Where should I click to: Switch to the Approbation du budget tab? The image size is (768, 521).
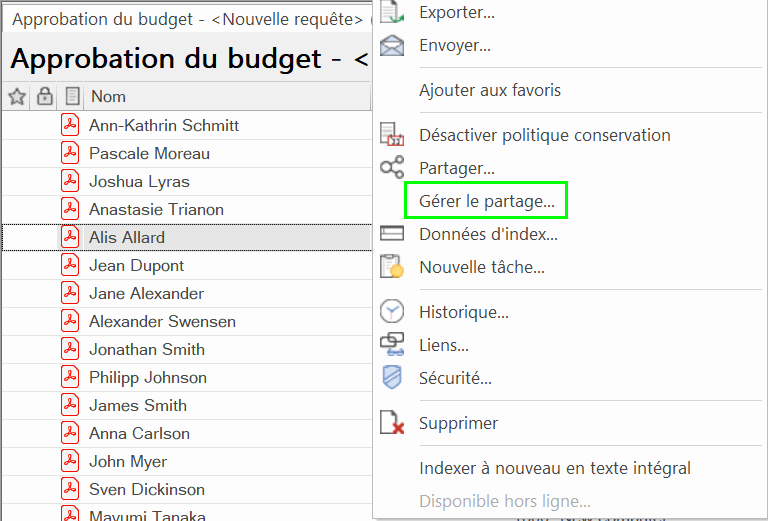pyautogui.click(x=187, y=19)
